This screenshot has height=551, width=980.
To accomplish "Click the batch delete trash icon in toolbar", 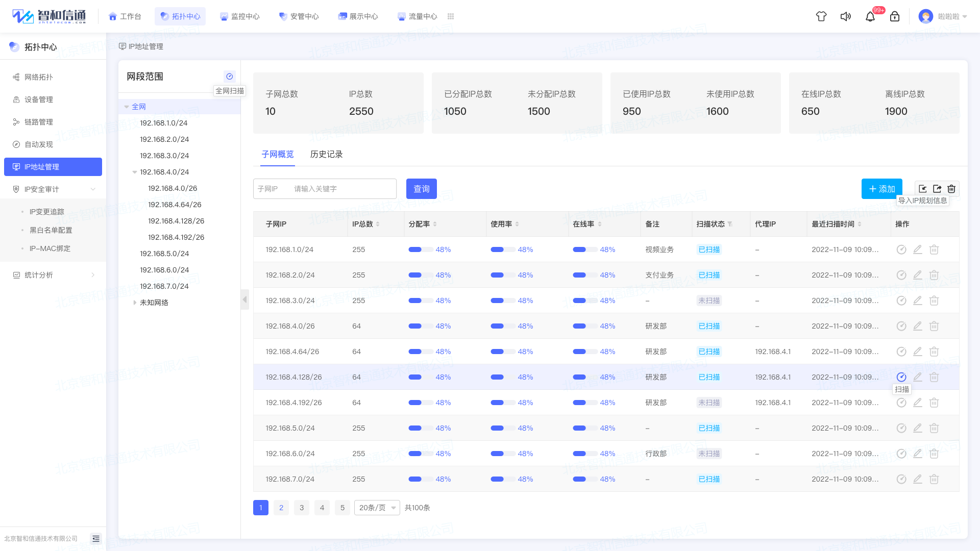I will pyautogui.click(x=951, y=189).
